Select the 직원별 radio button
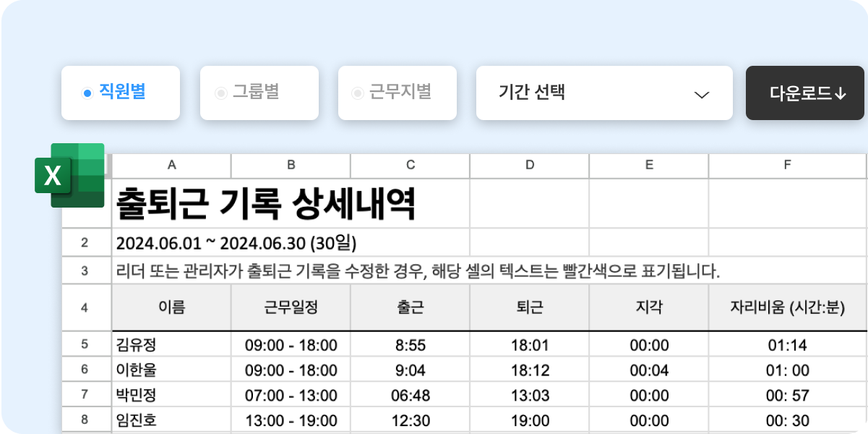Image resolution: width=868 pixels, height=434 pixels. coord(87,93)
